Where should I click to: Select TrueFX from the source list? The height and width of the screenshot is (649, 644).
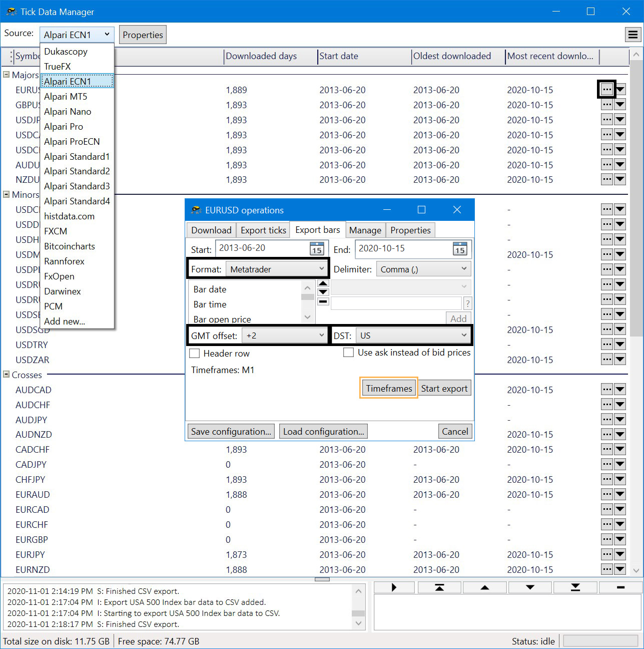tap(78, 67)
